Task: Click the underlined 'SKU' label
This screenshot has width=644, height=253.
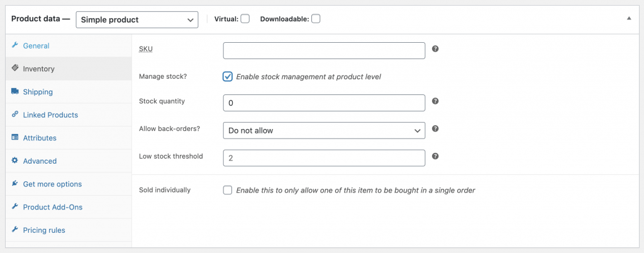Action: [146, 49]
